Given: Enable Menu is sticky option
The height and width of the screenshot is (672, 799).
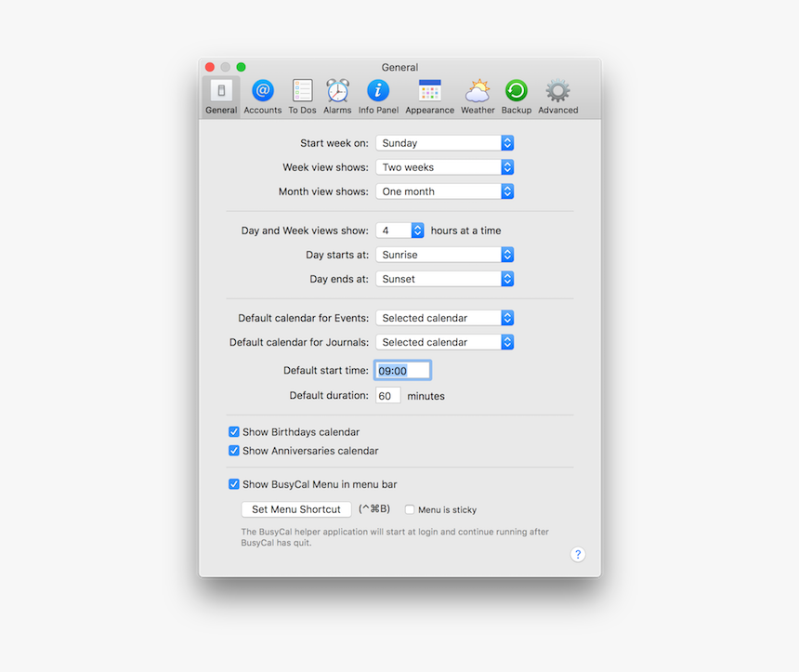Looking at the screenshot, I should [x=410, y=508].
